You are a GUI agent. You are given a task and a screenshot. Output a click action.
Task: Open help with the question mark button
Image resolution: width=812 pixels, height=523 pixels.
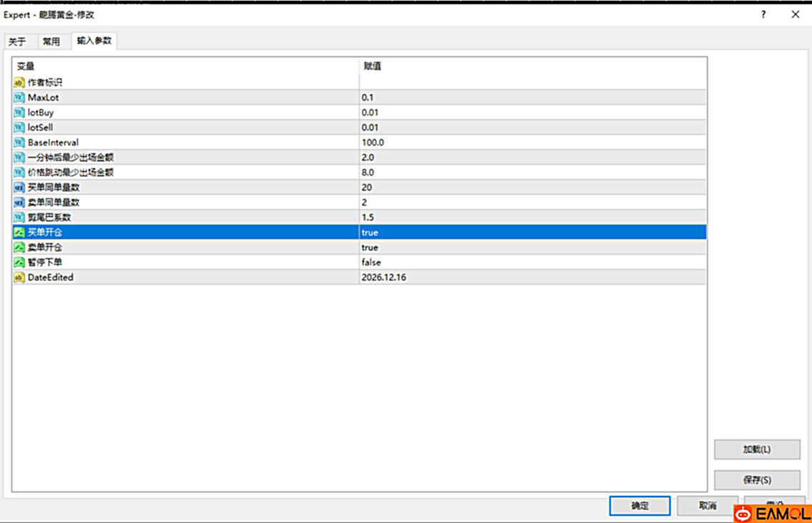(763, 14)
